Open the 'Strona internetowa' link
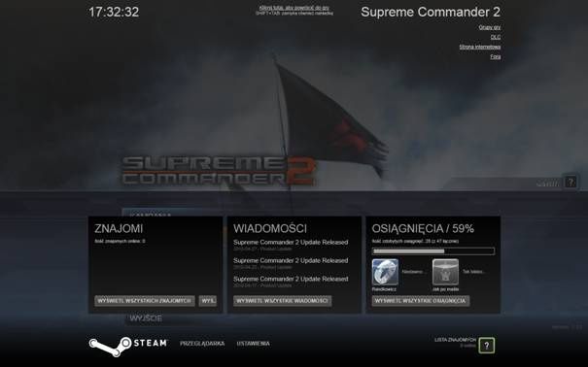 click(x=480, y=47)
